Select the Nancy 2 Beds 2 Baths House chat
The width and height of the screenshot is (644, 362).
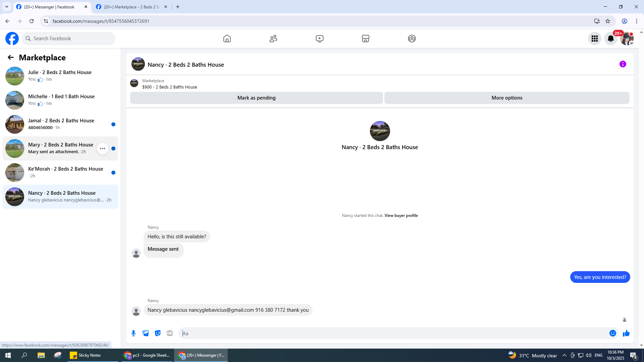coord(60,197)
